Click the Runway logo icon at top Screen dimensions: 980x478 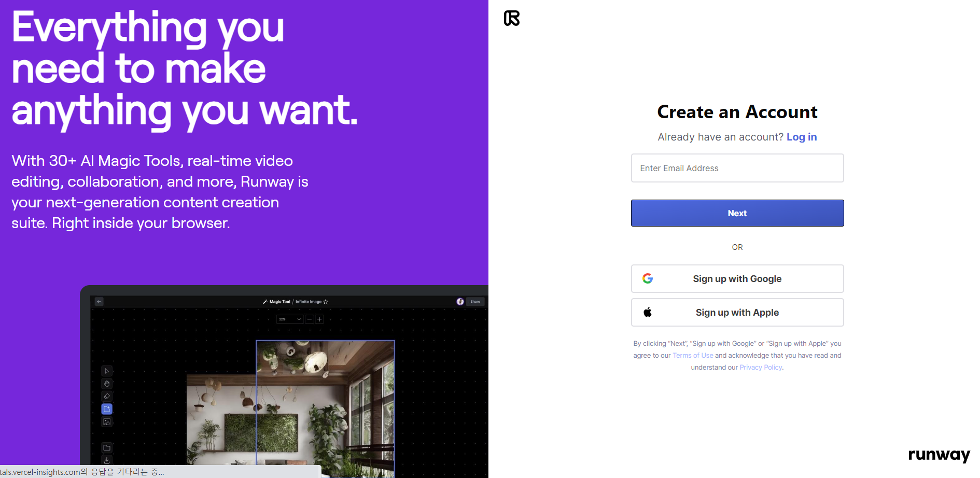(511, 18)
